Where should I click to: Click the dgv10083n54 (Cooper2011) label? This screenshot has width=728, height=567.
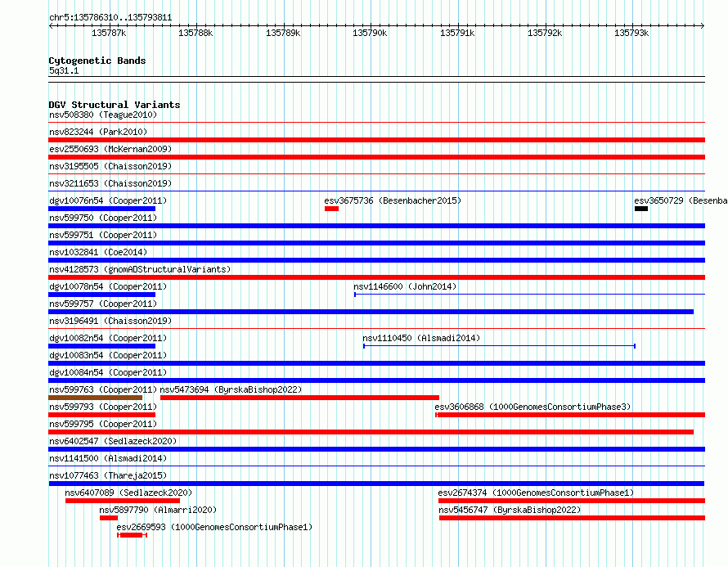coord(108,355)
